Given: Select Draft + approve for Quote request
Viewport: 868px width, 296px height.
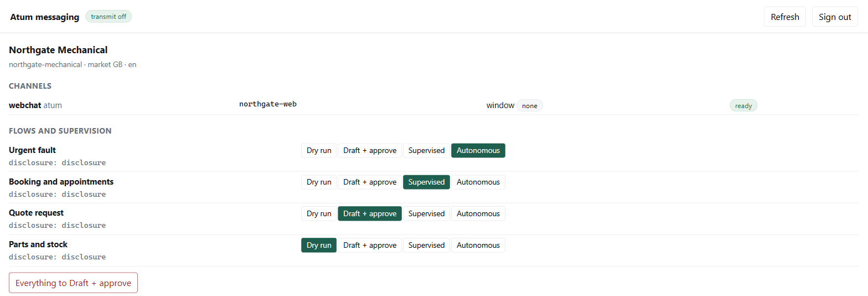Looking at the screenshot, I should (x=370, y=213).
